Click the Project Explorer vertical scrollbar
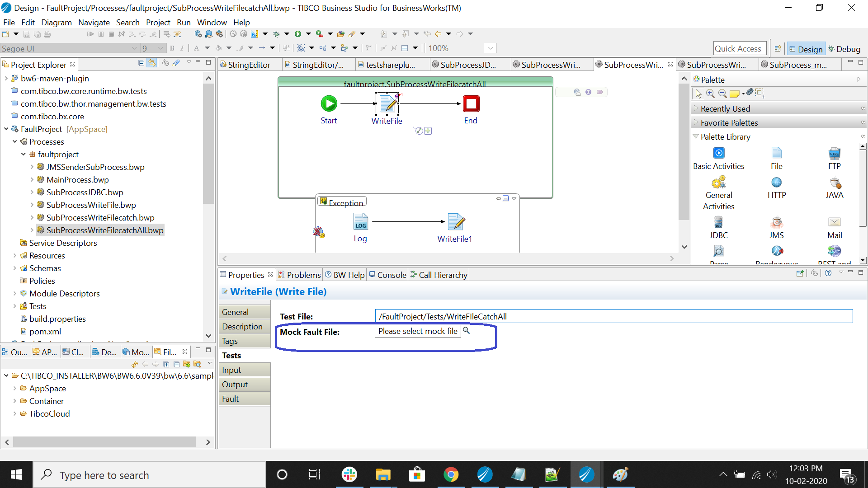The height and width of the screenshot is (488, 868). (208, 144)
